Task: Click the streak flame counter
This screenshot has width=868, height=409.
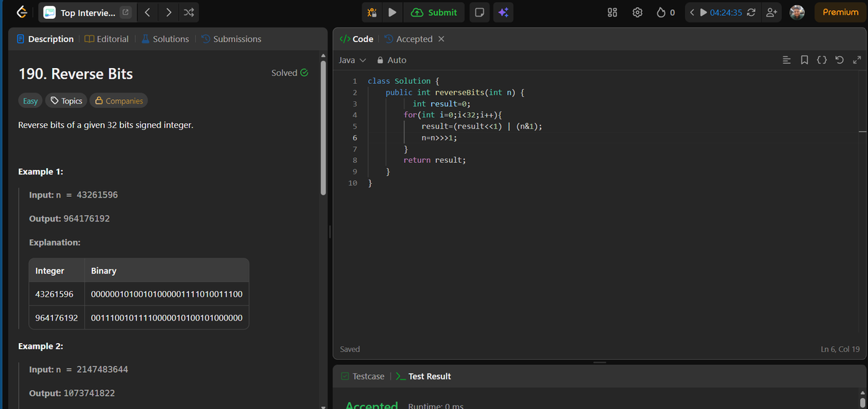Action: 666,12
